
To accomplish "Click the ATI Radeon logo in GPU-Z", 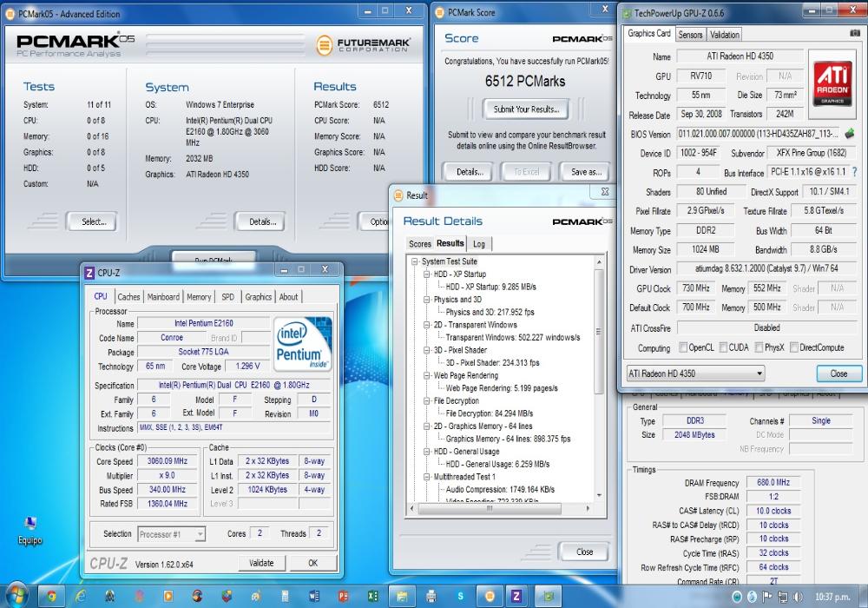I will [x=832, y=83].
